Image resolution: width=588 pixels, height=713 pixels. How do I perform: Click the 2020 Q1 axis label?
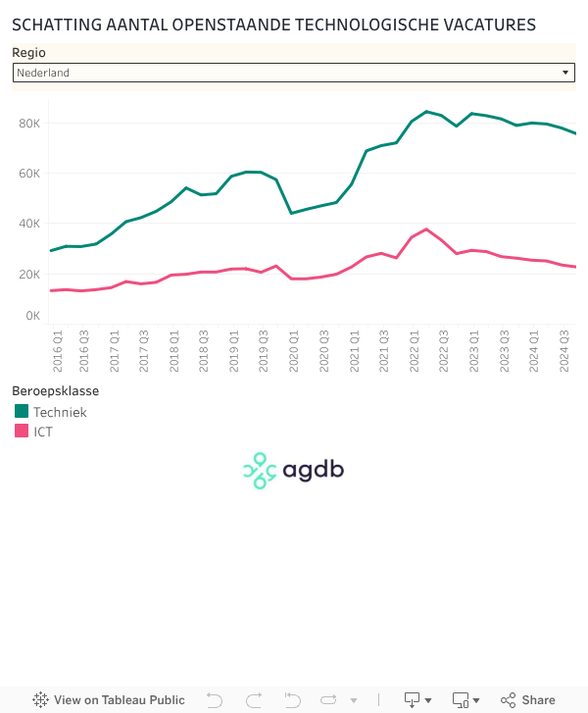(x=294, y=352)
